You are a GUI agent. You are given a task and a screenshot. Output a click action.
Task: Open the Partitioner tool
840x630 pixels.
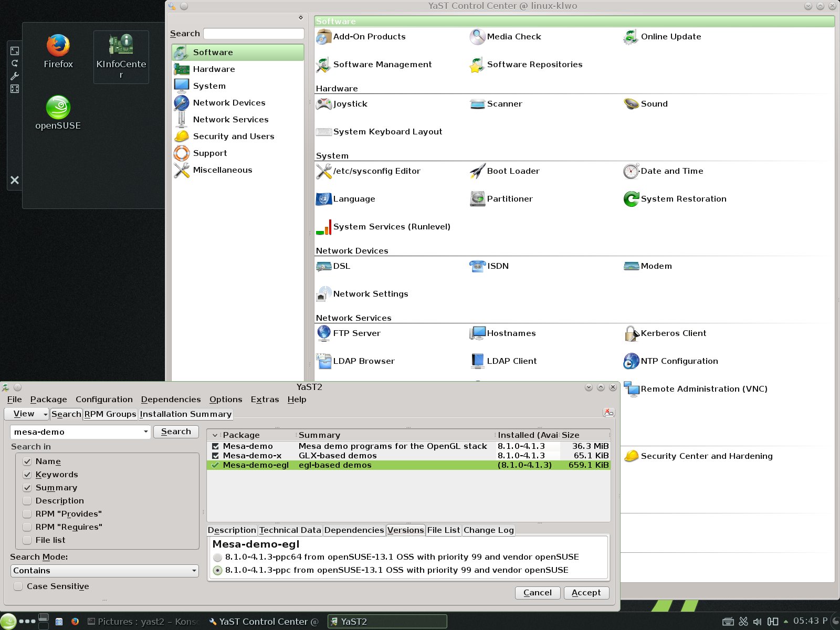[x=477, y=199]
